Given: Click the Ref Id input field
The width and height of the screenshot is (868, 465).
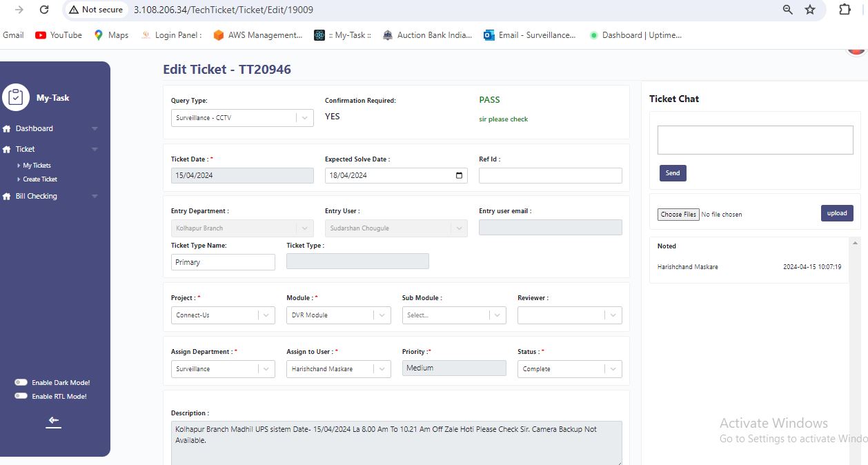Looking at the screenshot, I should [x=551, y=175].
